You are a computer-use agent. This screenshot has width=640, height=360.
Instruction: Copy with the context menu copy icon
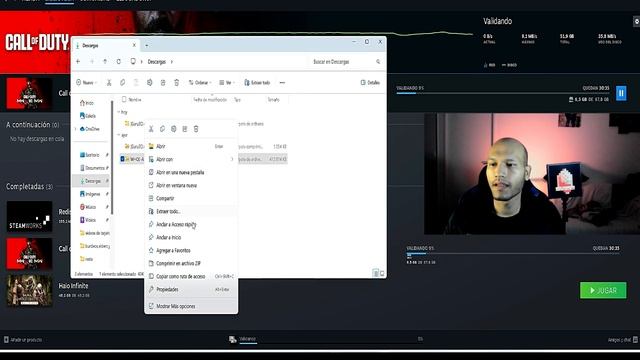coord(162,129)
